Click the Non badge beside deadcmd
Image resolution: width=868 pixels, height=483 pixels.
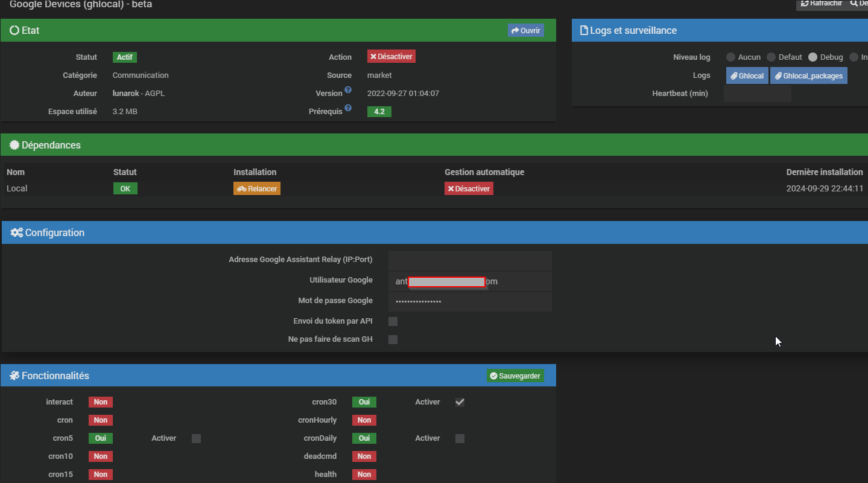pyautogui.click(x=364, y=456)
